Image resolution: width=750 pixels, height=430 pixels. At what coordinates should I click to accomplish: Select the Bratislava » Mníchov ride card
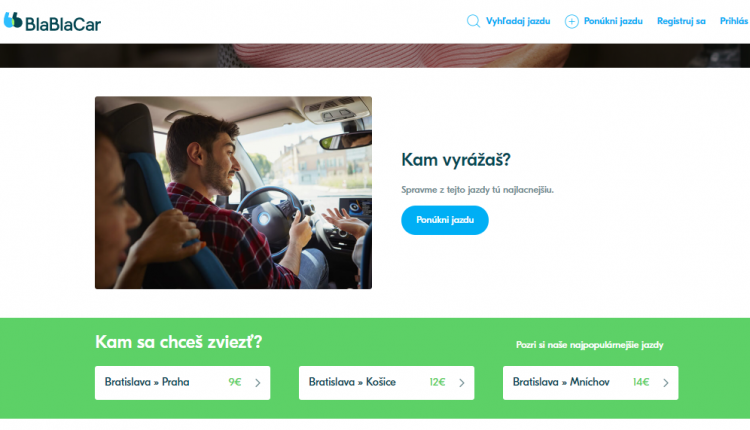[x=590, y=383]
